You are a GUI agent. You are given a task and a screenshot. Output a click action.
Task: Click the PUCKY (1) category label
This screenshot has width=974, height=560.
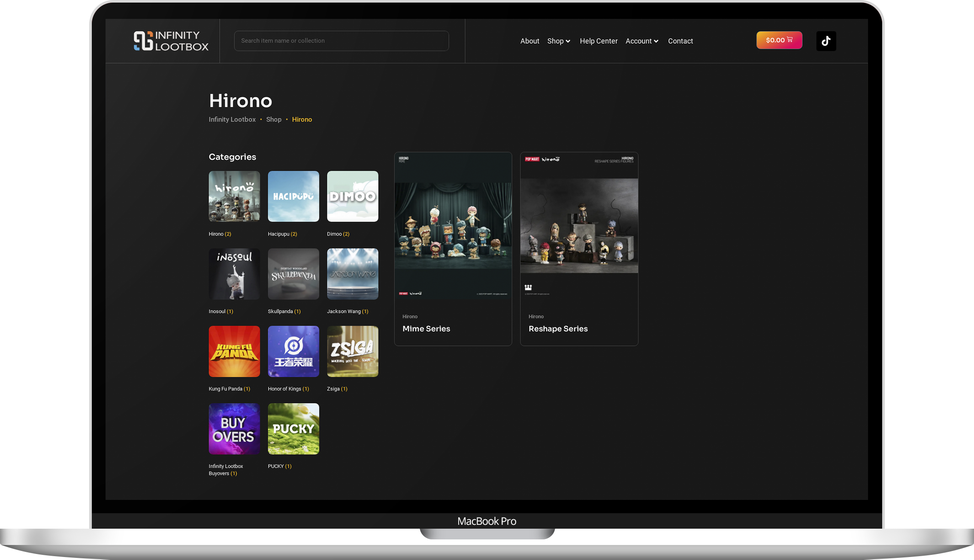tap(280, 466)
